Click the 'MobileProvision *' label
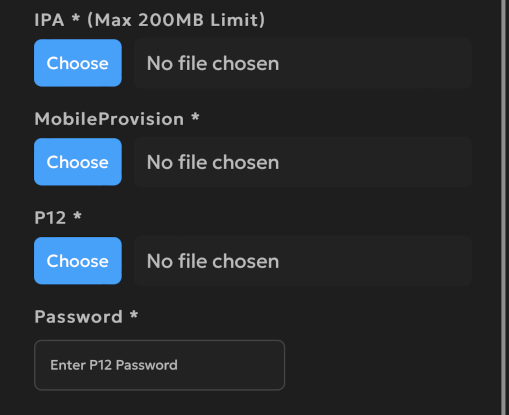 tap(117, 119)
